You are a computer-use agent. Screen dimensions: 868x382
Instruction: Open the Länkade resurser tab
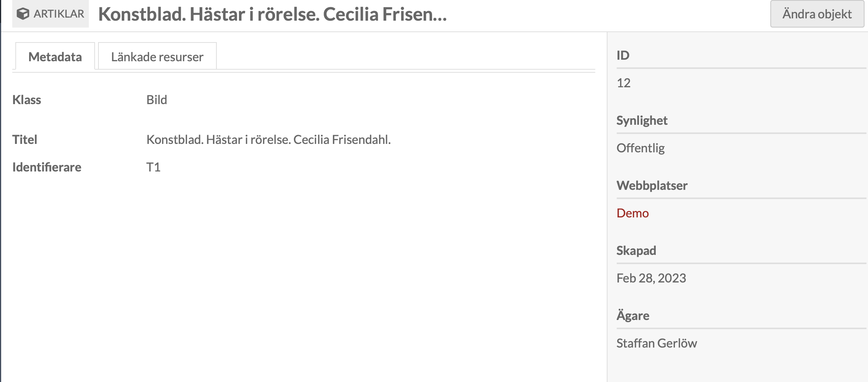pos(157,57)
